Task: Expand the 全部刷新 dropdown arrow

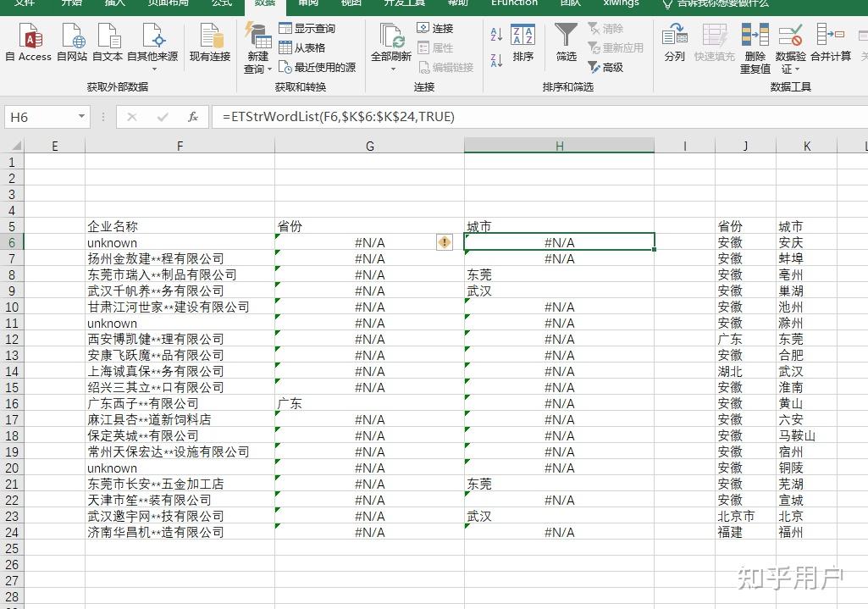Action: (393, 69)
